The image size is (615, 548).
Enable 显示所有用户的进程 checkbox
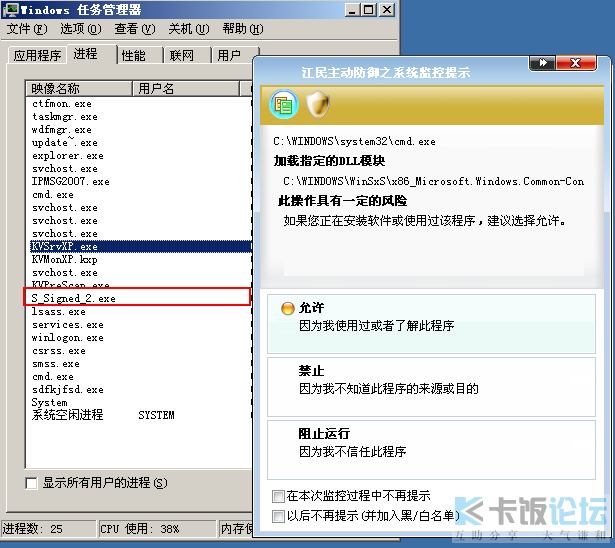[x=31, y=483]
